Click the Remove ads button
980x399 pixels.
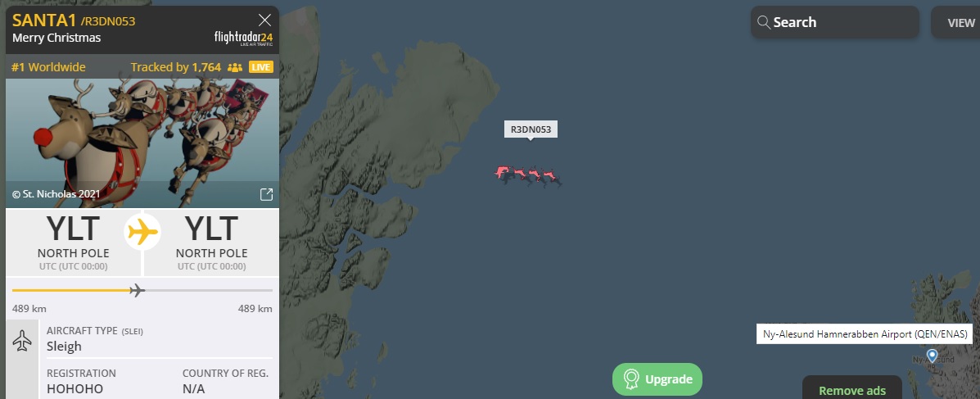852,390
